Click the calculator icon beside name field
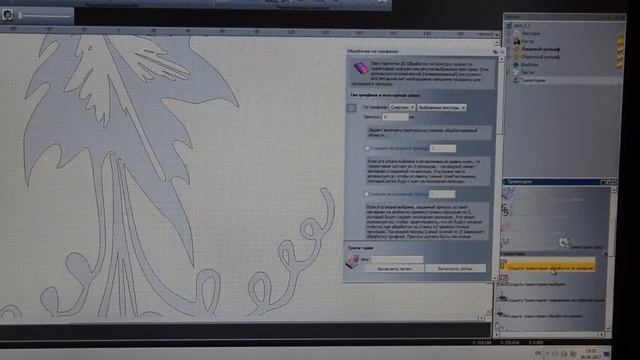This screenshot has height=360, width=640. [352, 261]
